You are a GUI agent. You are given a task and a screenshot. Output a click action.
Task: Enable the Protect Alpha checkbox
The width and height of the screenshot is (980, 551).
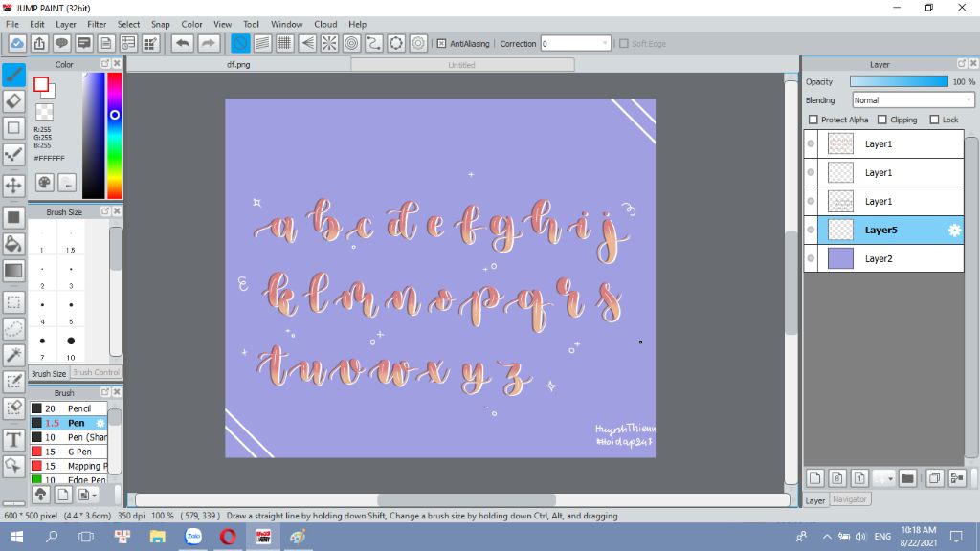(813, 120)
